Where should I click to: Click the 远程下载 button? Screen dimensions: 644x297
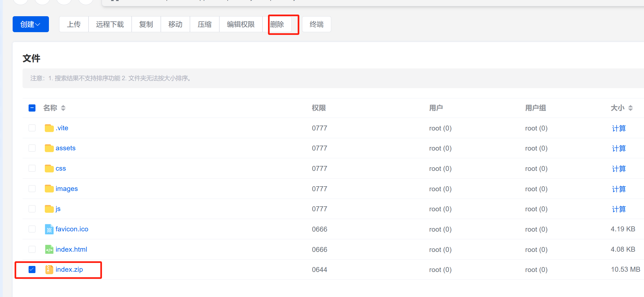pos(110,24)
